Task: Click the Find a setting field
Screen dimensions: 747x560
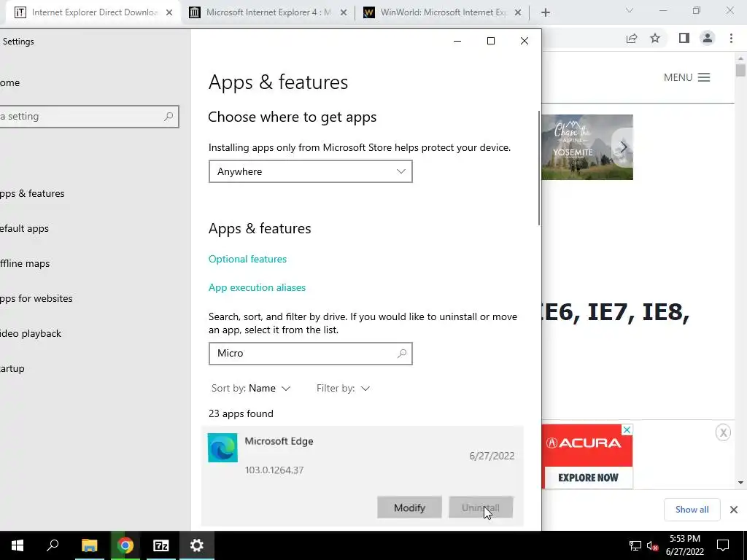Action: 89,116
